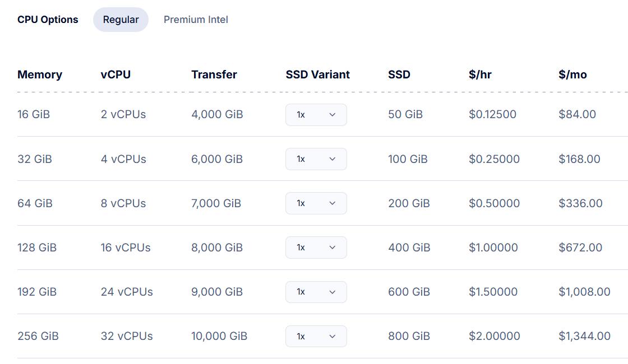Click the chevron arrow in the 2 vCPUs row
628x364 pixels.
tap(332, 115)
